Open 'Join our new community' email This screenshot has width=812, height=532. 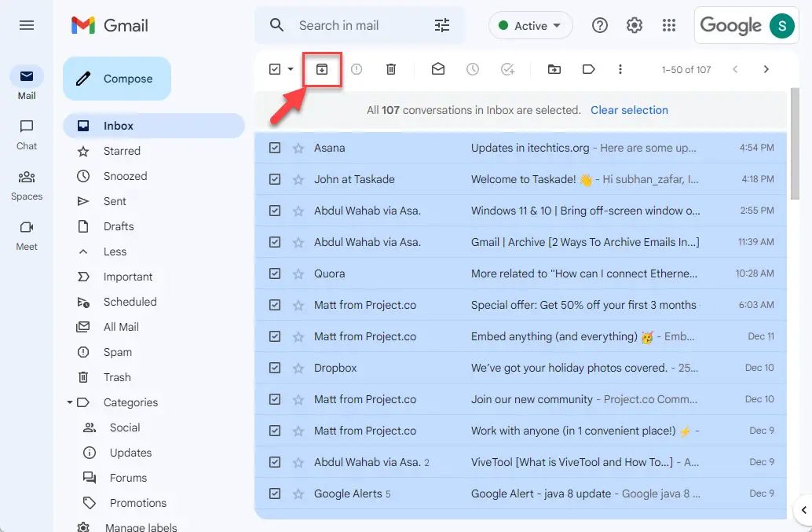pyautogui.click(x=521, y=399)
